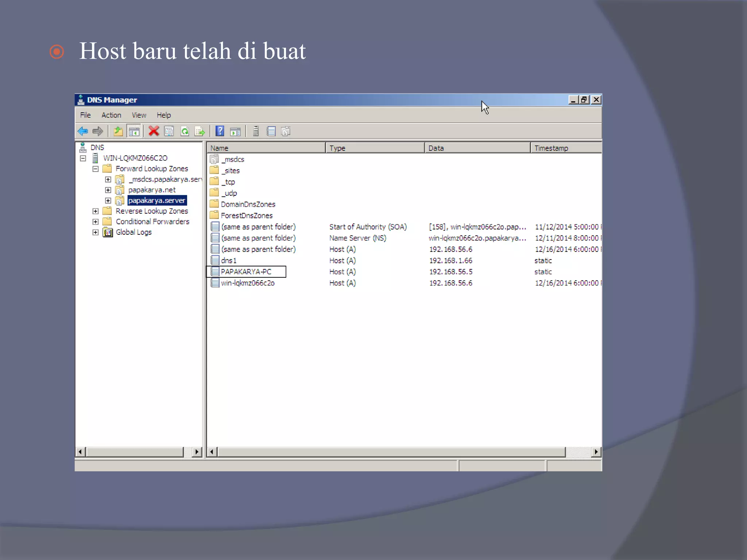Image resolution: width=747 pixels, height=560 pixels.
Task: Click the Export List icon
Action: coord(200,131)
